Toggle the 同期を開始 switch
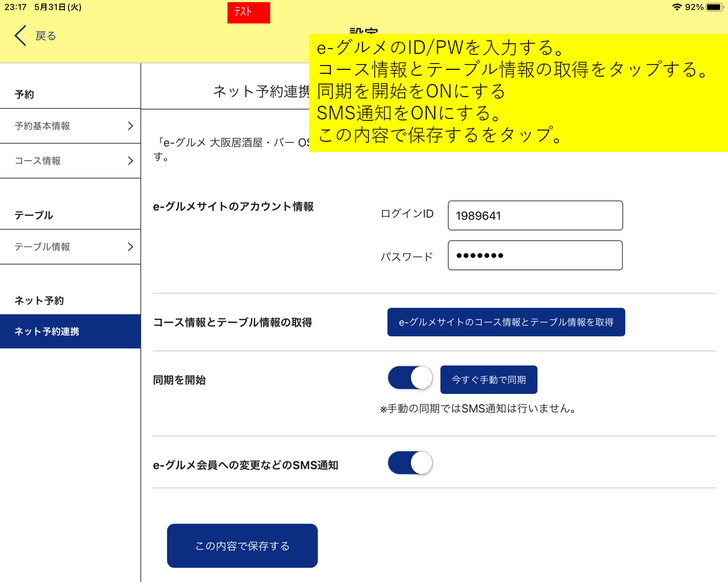The width and height of the screenshot is (728, 582). pyautogui.click(x=410, y=378)
